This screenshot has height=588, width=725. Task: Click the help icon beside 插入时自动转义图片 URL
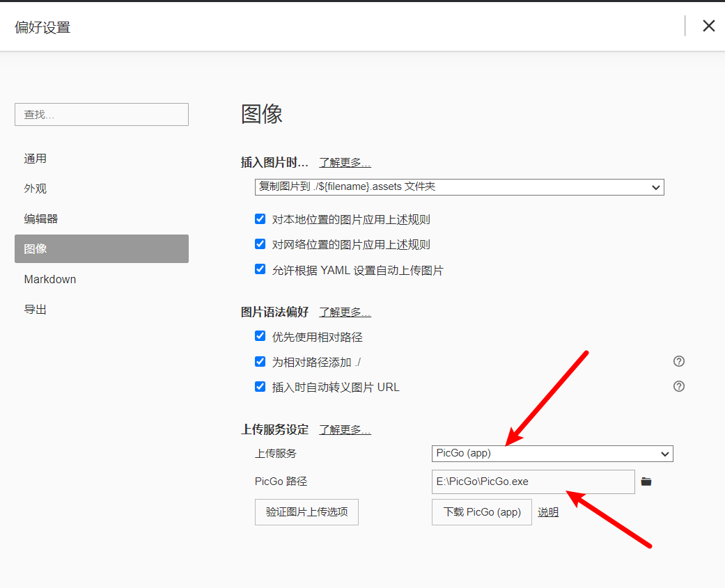click(x=679, y=386)
